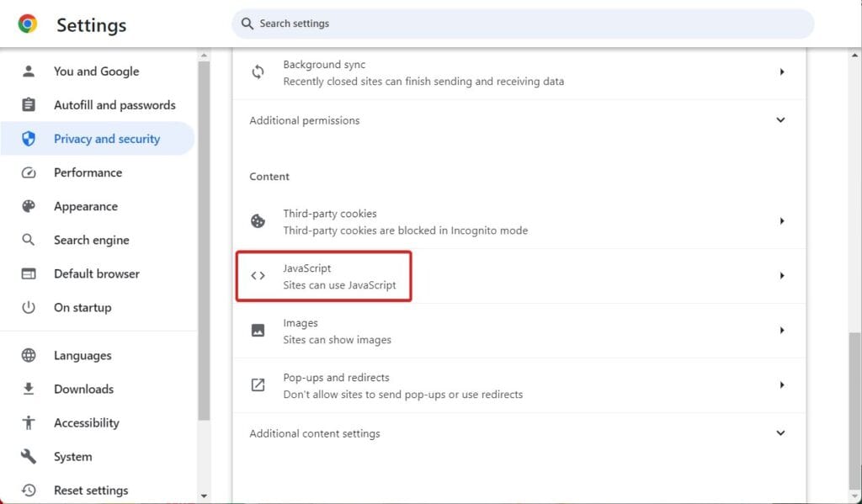Image resolution: width=862 pixels, height=504 pixels.
Task: Click the Languages globe icon
Action: point(29,355)
